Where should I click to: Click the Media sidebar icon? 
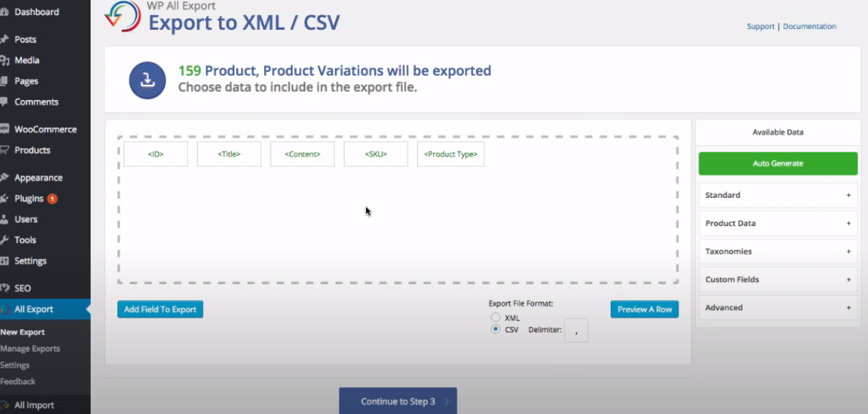point(4,60)
